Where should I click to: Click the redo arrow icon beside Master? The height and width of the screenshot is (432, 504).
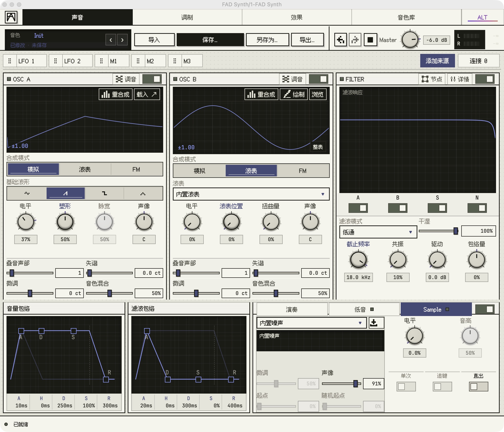click(x=355, y=40)
